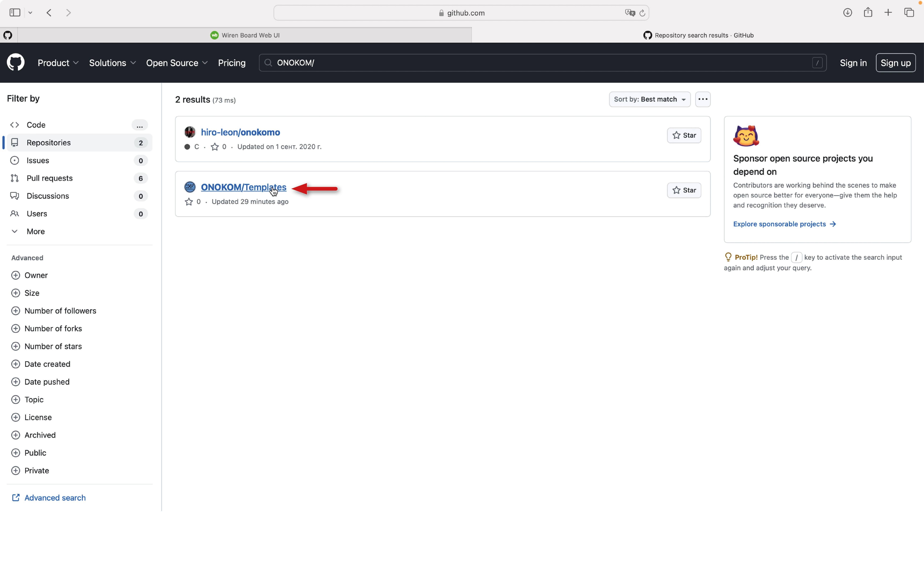This screenshot has height=579, width=924.
Task: Click the Safari downloads icon
Action: pyautogui.click(x=847, y=13)
